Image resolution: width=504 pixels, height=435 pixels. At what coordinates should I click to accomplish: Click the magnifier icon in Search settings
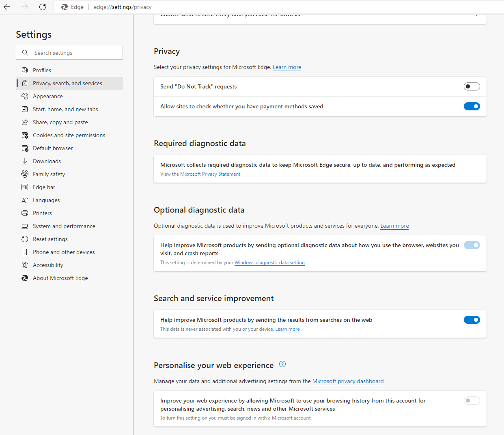(25, 53)
